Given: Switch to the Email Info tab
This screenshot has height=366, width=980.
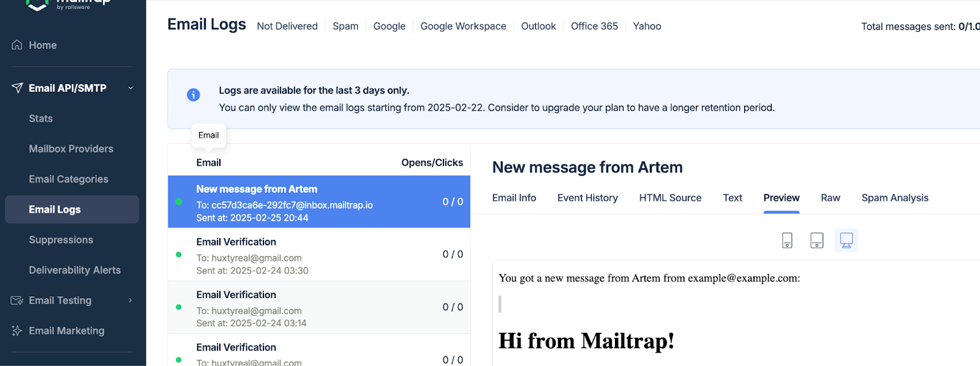Looking at the screenshot, I should (514, 198).
